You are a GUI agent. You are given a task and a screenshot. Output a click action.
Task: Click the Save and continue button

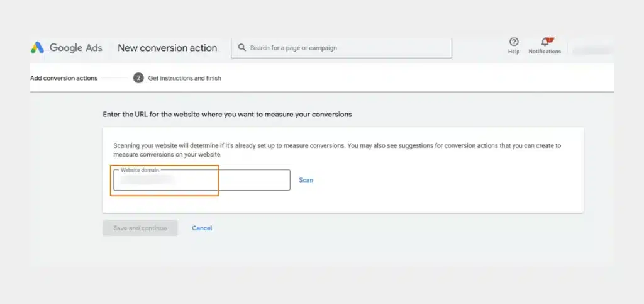point(140,228)
